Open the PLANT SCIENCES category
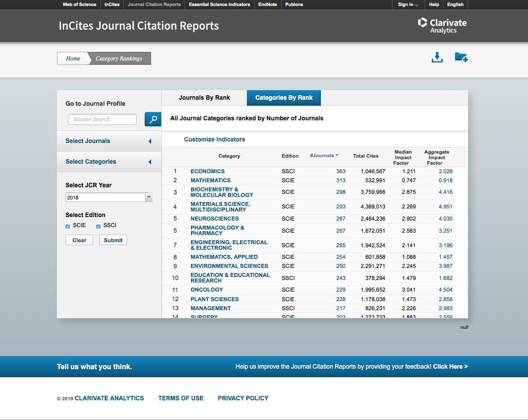528x420 pixels. 215,299
